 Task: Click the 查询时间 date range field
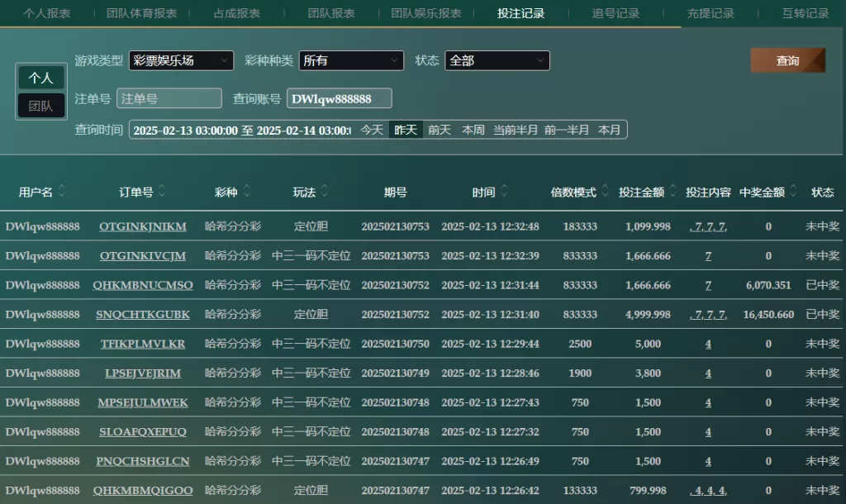242,130
